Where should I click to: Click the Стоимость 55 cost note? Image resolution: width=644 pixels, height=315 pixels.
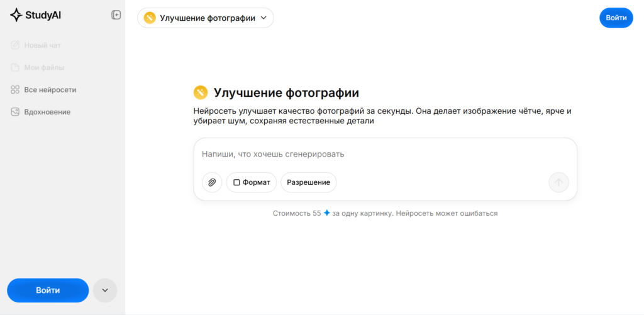point(386,214)
